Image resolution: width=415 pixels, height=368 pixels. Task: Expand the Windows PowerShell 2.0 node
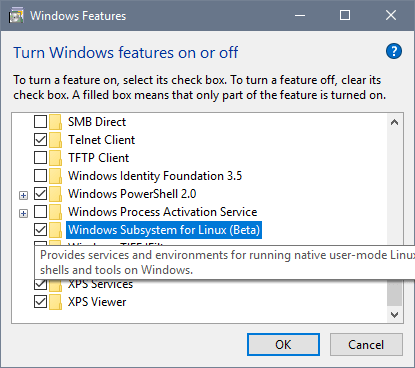pyautogui.click(x=23, y=195)
